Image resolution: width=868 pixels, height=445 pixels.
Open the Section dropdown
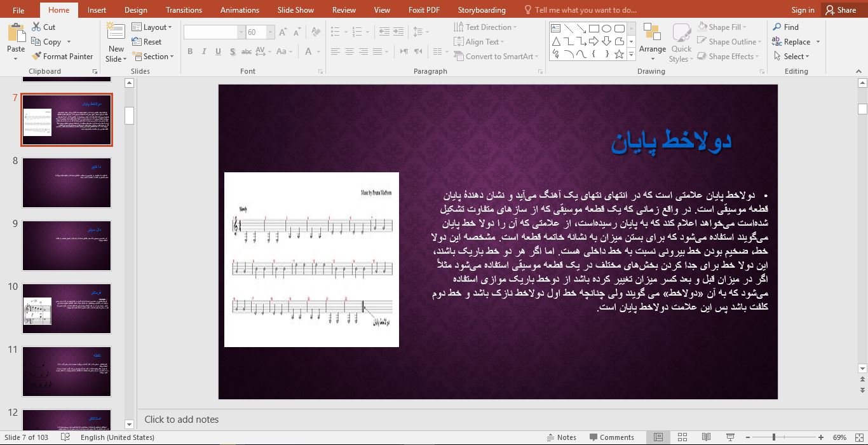pos(153,57)
